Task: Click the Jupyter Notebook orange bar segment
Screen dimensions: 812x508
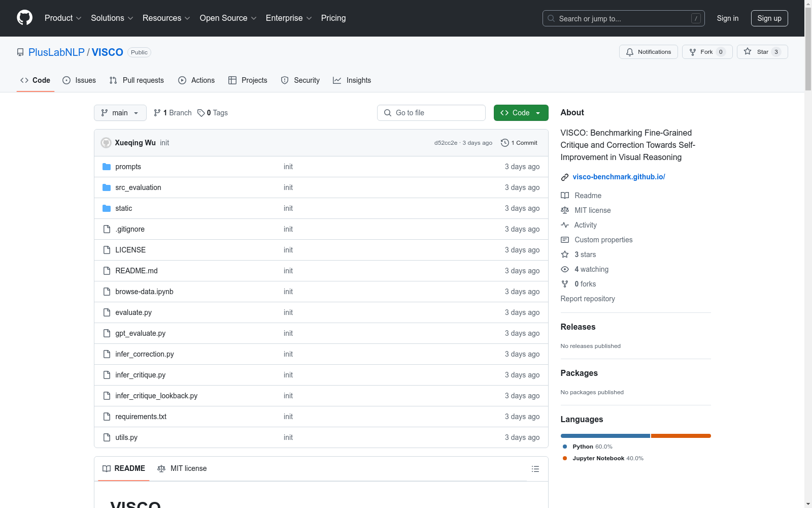Action: tap(681, 436)
